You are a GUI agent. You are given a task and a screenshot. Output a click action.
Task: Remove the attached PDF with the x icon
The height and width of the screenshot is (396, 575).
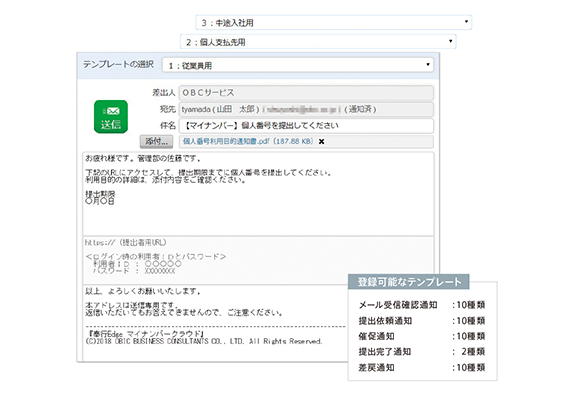(x=321, y=142)
